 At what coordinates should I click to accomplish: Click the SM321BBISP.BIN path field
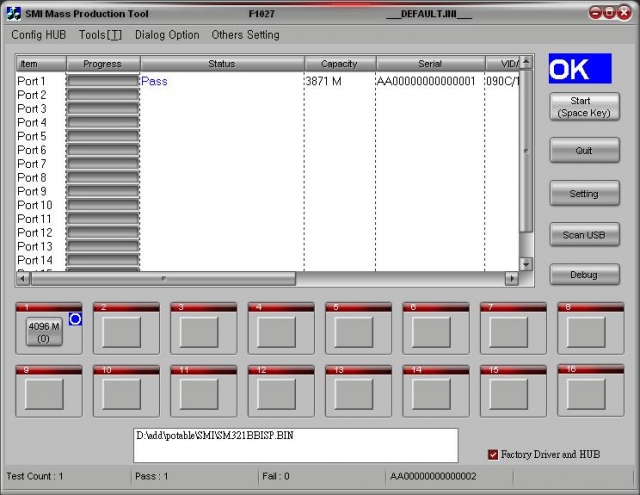click(x=296, y=445)
